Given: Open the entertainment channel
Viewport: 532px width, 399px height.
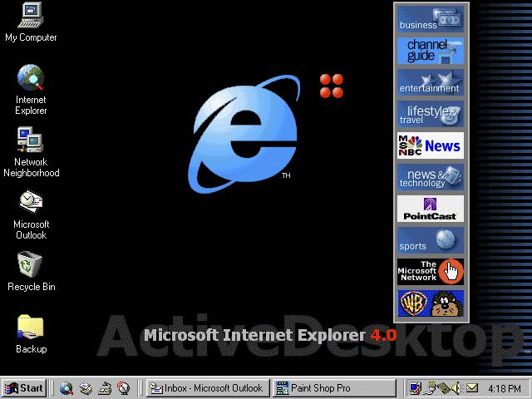Looking at the screenshot, I should coord(431,82).
